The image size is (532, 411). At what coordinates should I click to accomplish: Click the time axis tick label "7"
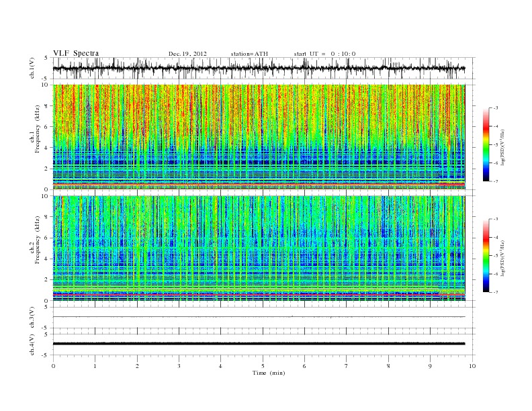[x=347, y=366]
